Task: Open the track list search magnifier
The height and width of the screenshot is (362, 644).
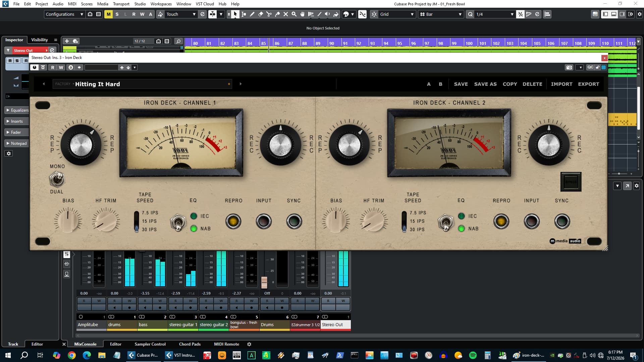Action: pos(178,41)
